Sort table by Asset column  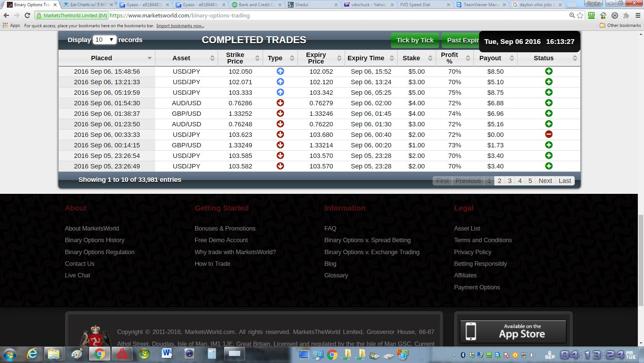(186, 58)
